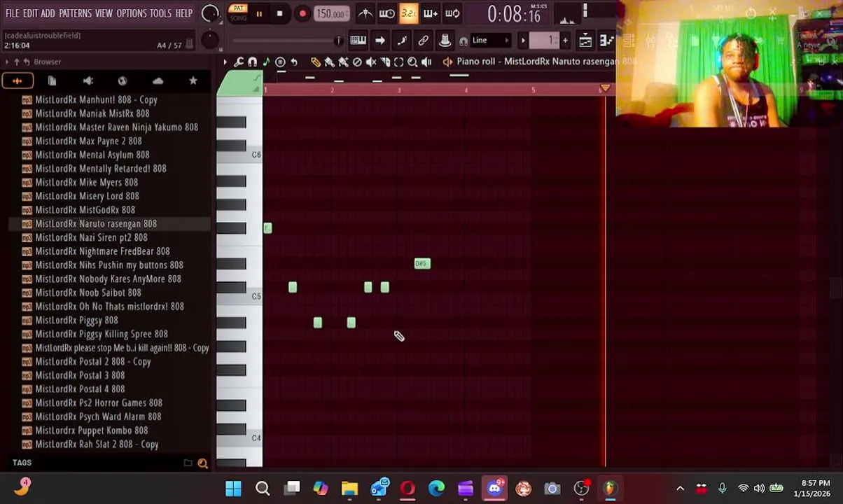Select MistLordRx Naruto rasengan 808 sample
Viewport: 843px width, 504px height.
(96, 224)
